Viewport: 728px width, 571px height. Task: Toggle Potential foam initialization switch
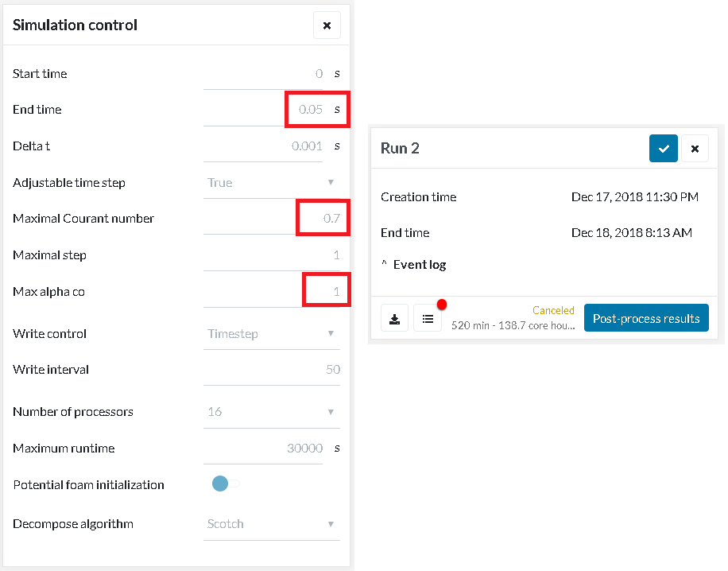tap(225, 484)
